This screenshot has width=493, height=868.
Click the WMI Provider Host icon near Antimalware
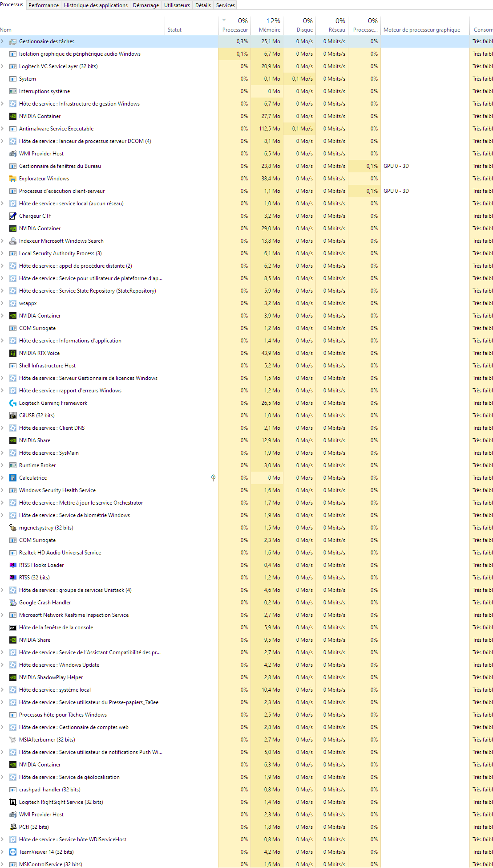pyautogui.click(x=13, y=154)
